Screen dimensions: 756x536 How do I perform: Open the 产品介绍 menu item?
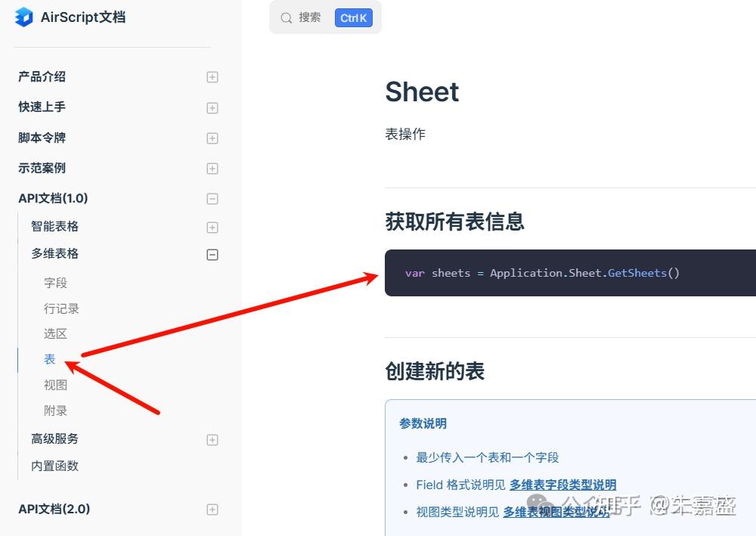[42, 76]
